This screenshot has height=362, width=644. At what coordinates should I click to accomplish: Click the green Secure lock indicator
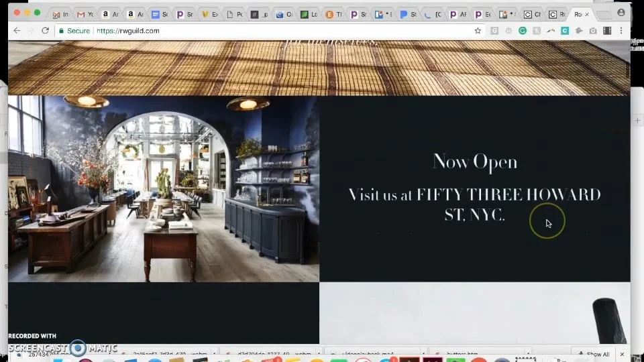pyautogui.click(x=74, y=31)
